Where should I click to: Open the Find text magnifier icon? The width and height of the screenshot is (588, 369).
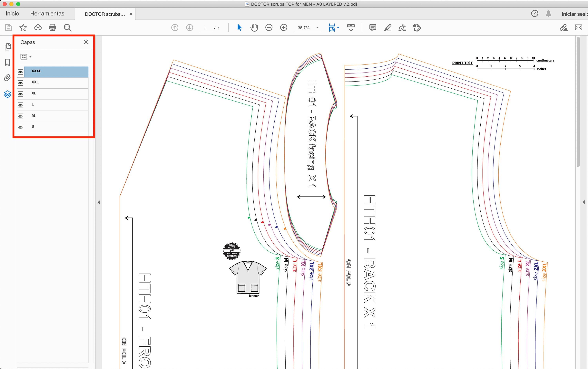pos(68,28)
